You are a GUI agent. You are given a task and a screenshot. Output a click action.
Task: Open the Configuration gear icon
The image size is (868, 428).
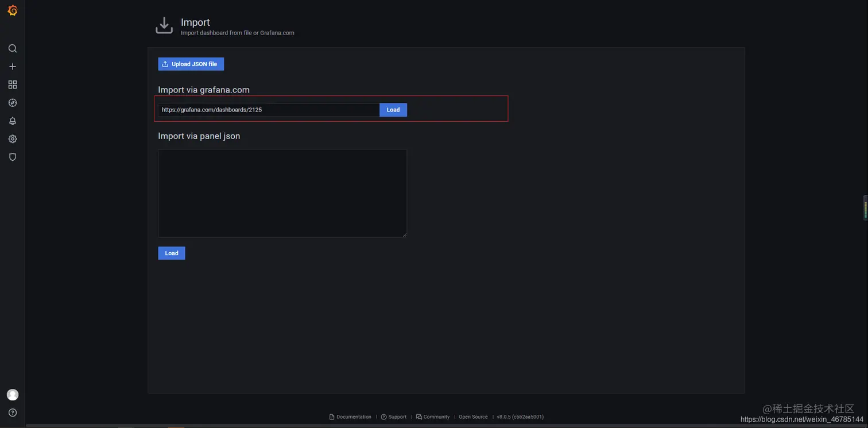point(13,139)
